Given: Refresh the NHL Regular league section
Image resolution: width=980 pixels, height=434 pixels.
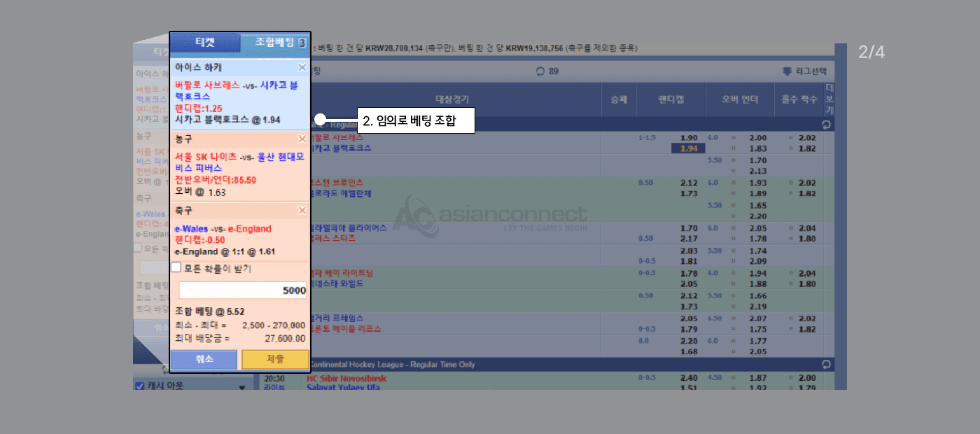Looking at the screenshot, I should point(827,125).
